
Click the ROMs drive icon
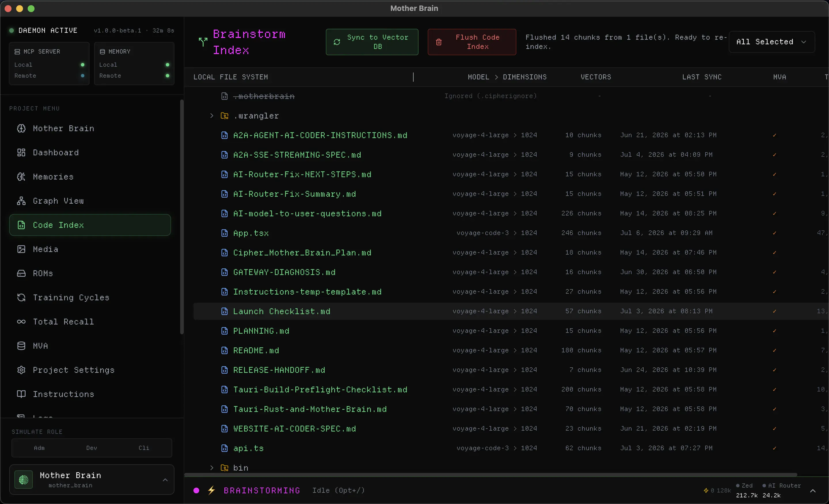(x=21, y=273)
